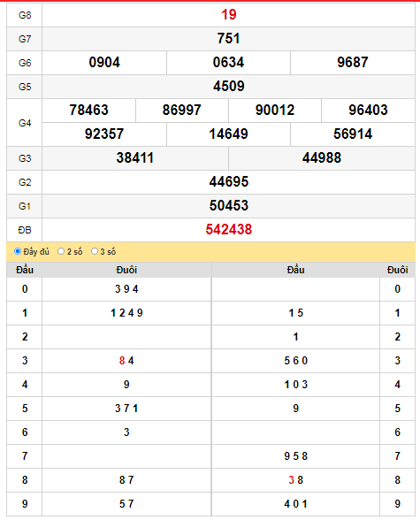Select the "3 số" radio option

point(95,251)
